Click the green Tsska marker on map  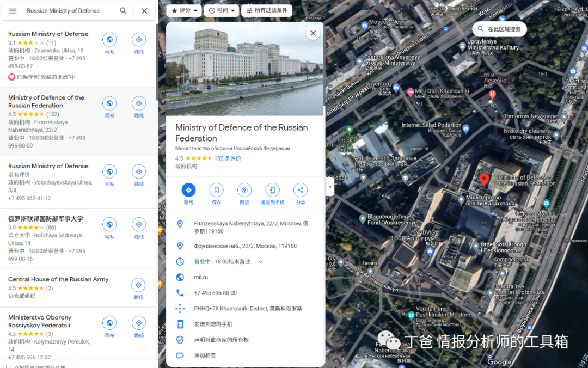point(349,130)
